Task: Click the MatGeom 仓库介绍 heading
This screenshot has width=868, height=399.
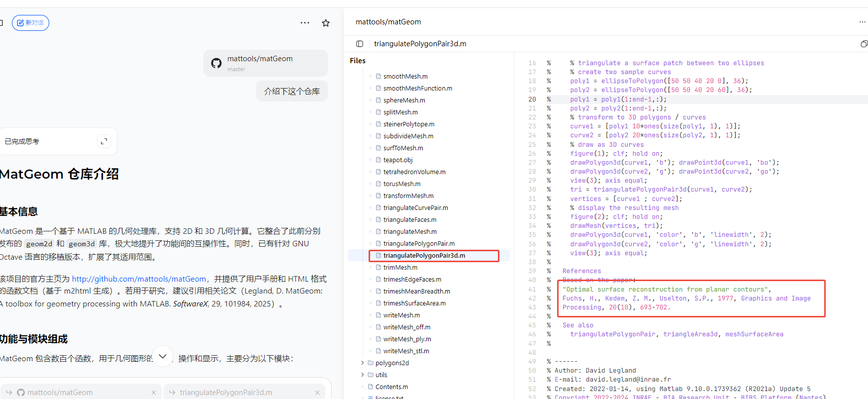Action: click(x=59, y=174)
